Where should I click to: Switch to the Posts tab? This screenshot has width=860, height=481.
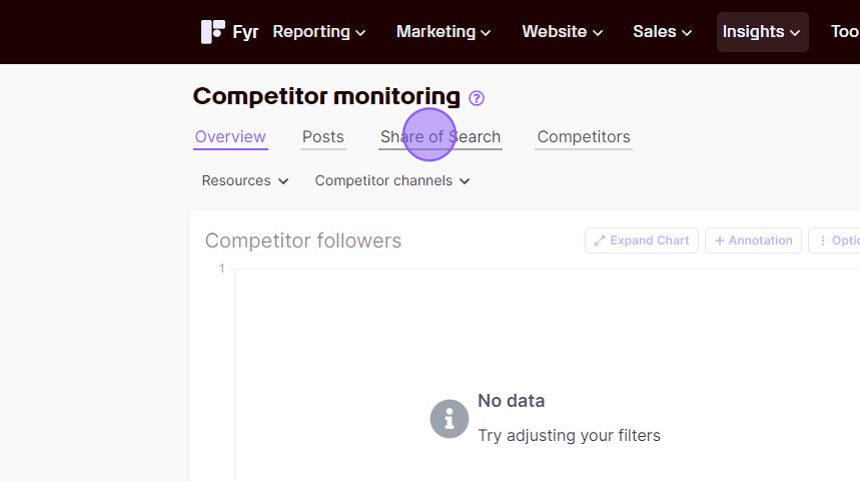323,137
